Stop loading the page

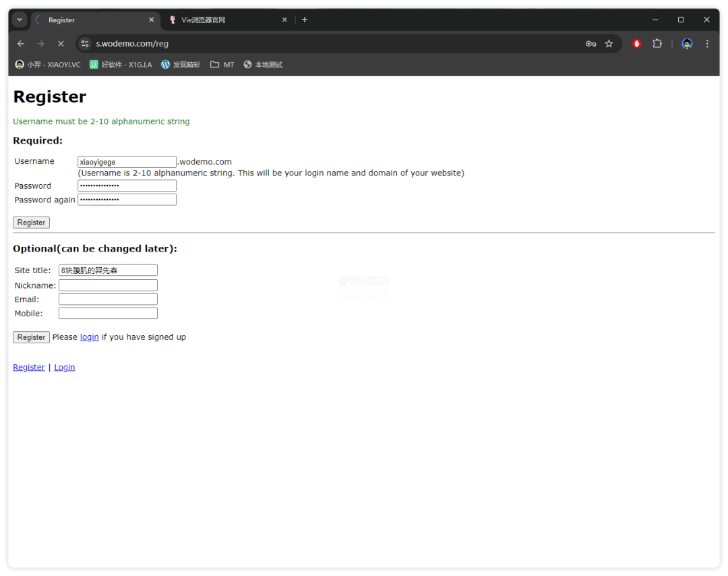tap(61, 44)
